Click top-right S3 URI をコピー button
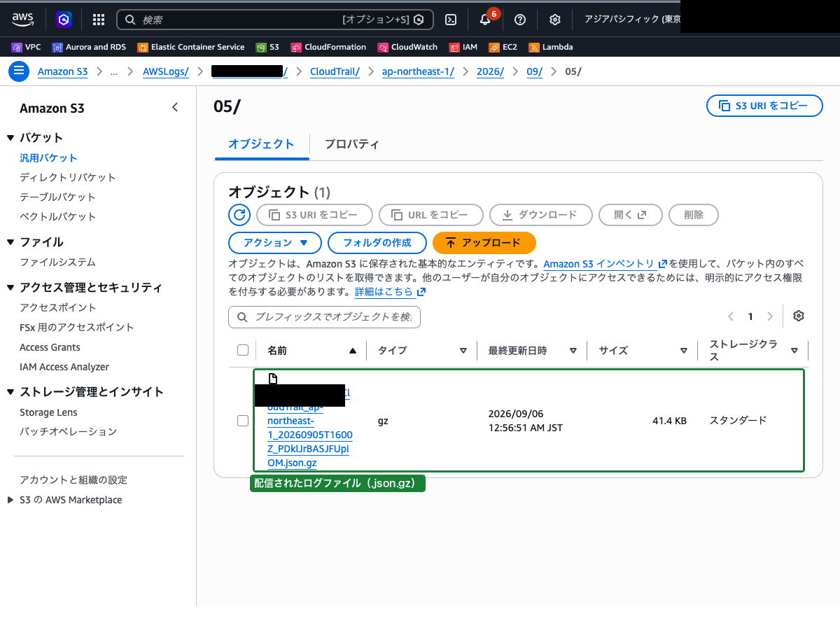 tap(764, 106)
